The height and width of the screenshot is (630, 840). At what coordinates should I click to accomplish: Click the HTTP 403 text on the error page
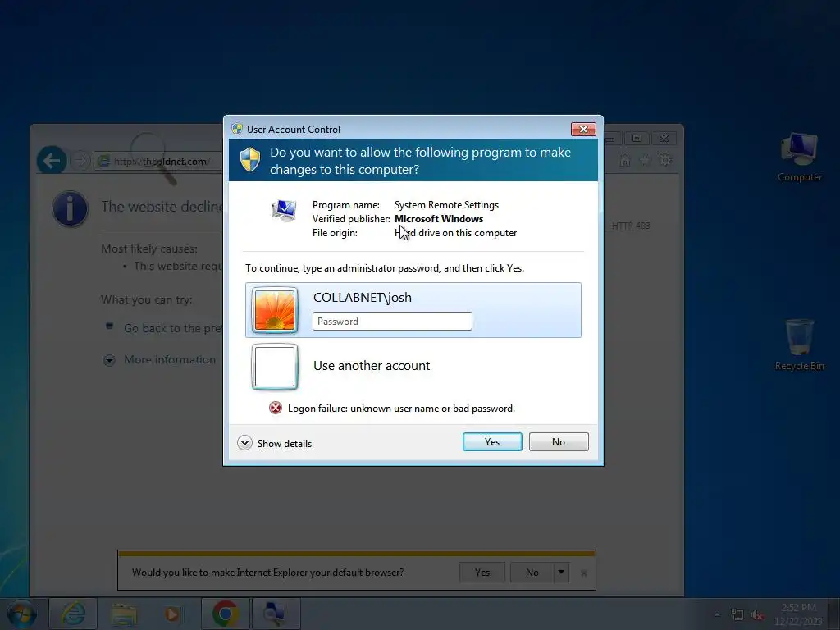click(631, 226)
